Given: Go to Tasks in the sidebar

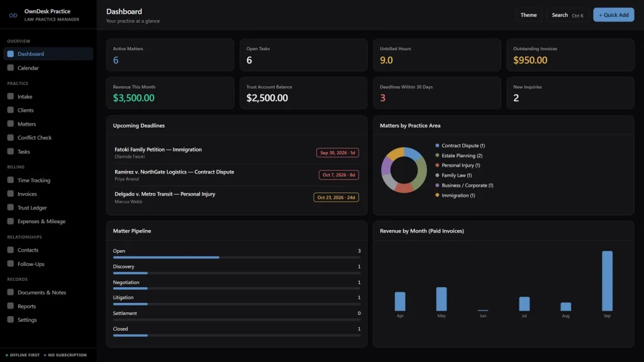Looking at the screenshot, I should [48, 151].
